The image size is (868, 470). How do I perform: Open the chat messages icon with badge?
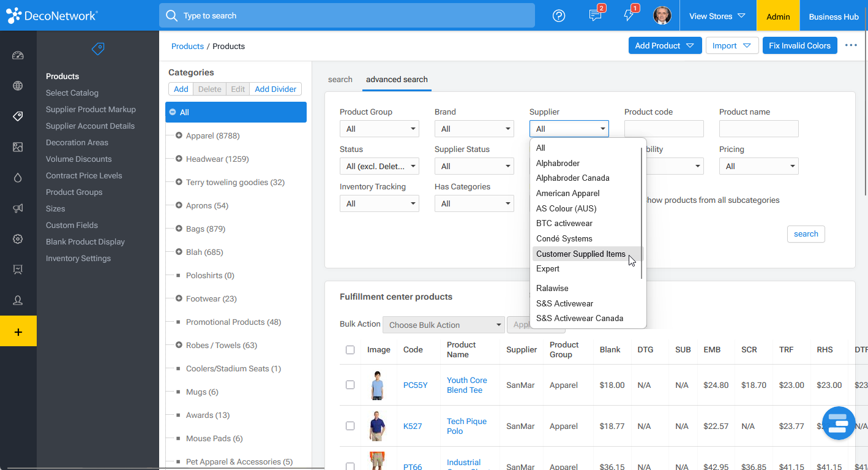tap(595, 16)
